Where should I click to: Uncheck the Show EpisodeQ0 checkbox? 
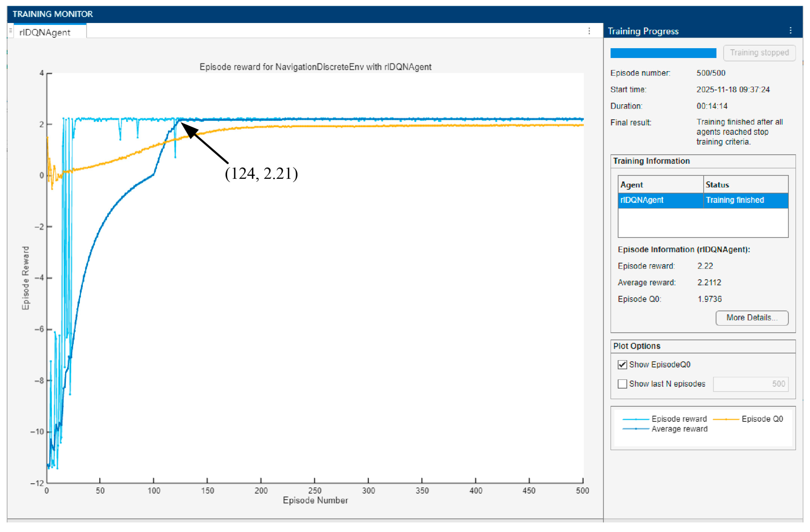point(622,365)
